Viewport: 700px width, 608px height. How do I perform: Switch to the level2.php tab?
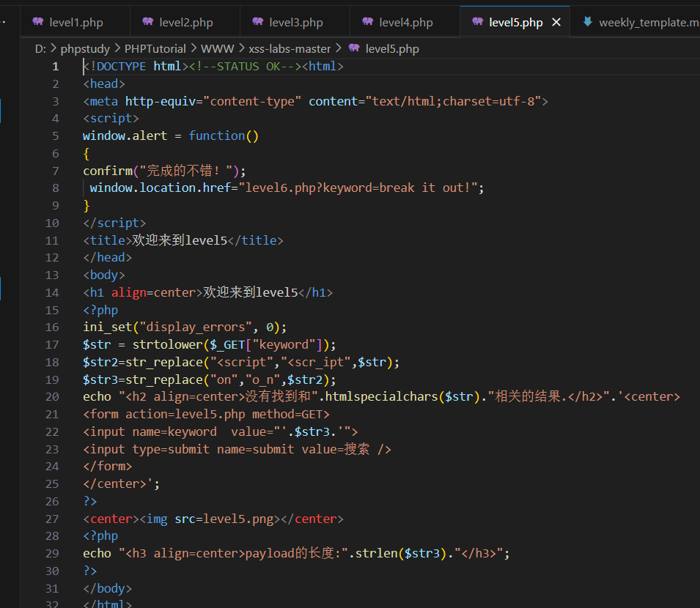coord(185,22)
